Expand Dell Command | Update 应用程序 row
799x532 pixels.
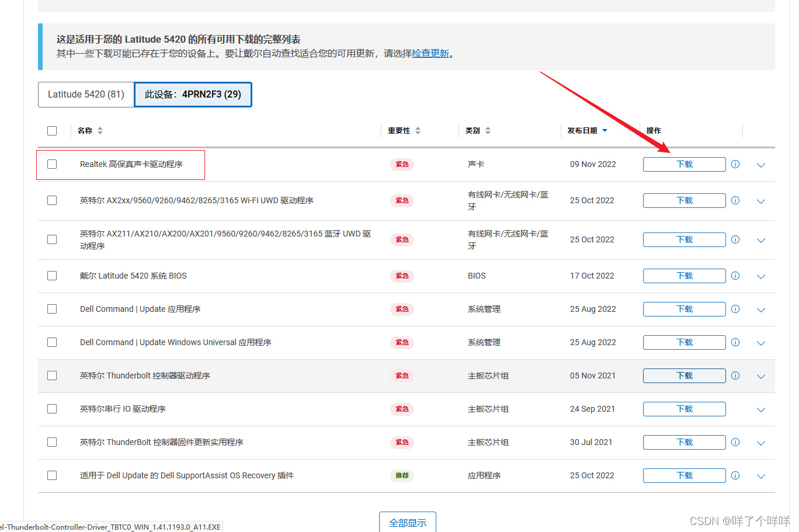pos(761,310)
